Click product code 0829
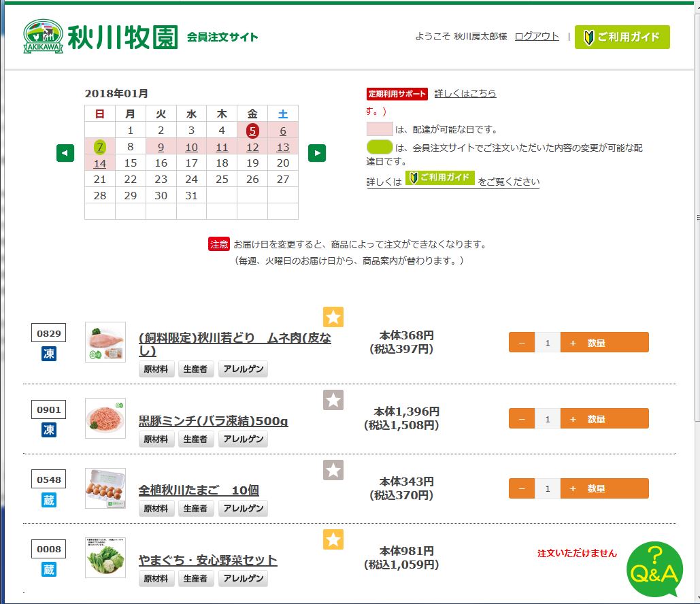Screen dimensions: 700x604 [49, 333]
